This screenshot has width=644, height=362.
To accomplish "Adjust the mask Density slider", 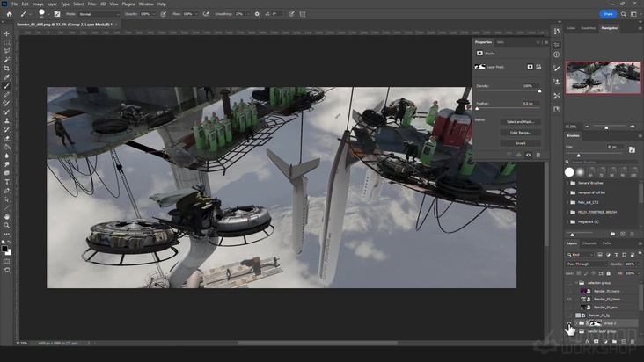I will (x=539, y=91).
